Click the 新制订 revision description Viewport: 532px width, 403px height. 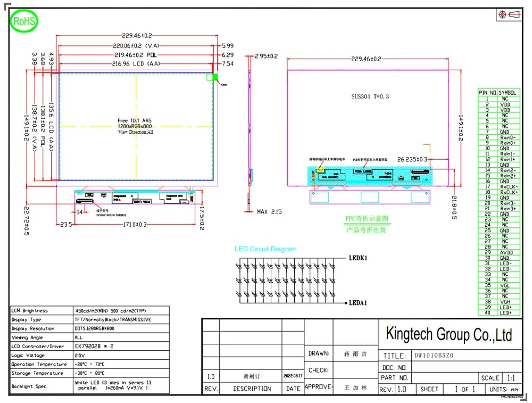tap(252, 376)
